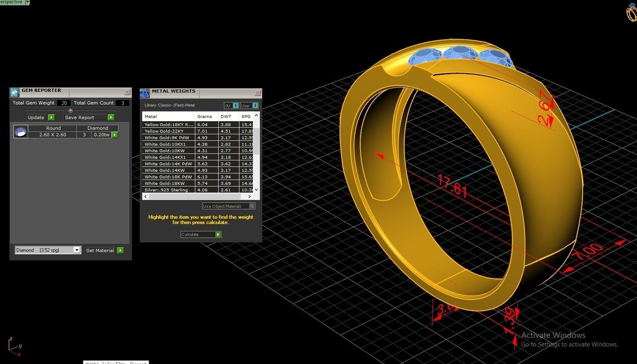Select the White Gold:10KX1 row
The width and height of the screenshot is (637, 364).
[x=198, y=144]
